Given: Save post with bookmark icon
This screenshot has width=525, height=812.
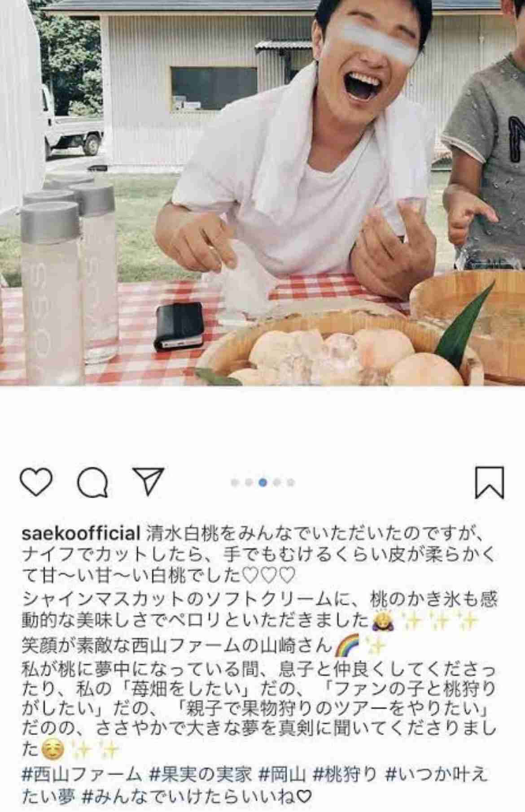Looking at the screenshot, I should tap(489, 482).
